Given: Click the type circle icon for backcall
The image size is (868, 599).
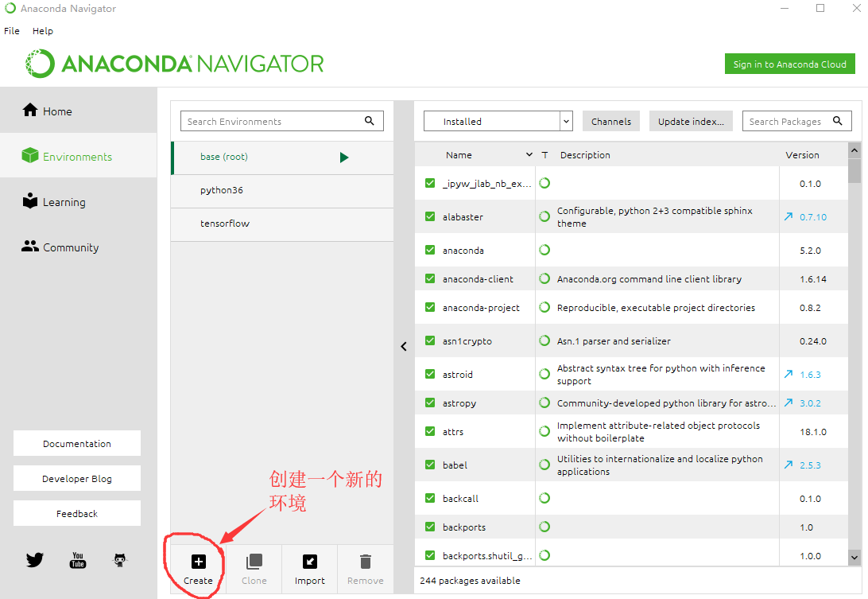Looking at the screenshot, I should click(x=544, y=498).
